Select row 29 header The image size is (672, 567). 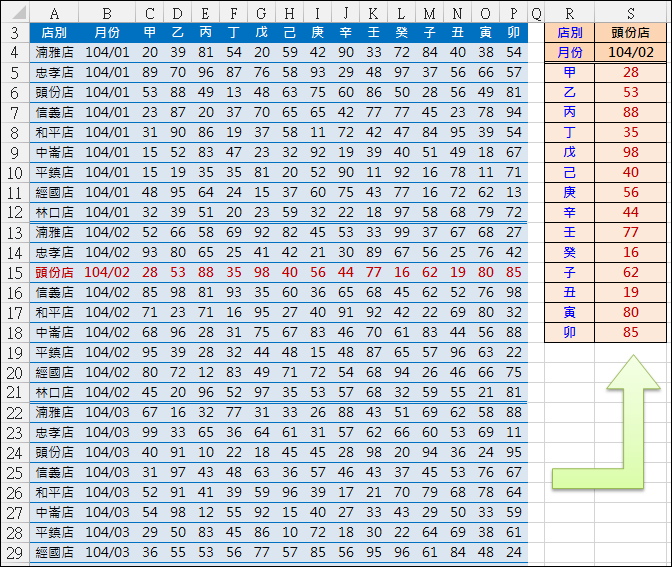click(15, 553)
